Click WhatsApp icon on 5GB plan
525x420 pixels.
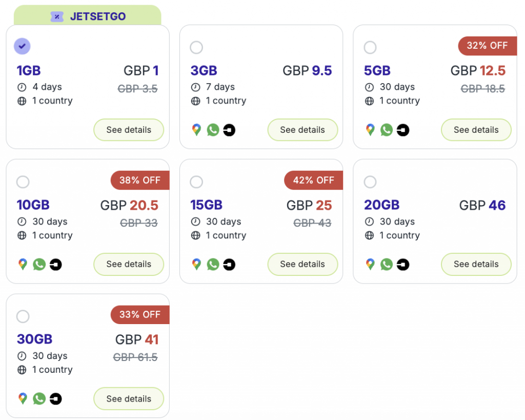coord(387,130)
